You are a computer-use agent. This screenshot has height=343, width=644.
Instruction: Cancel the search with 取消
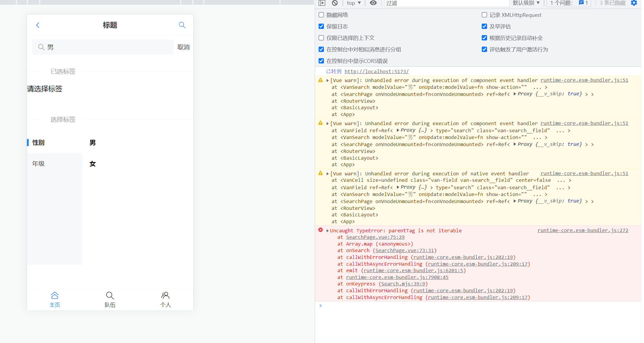pos(183,47)
